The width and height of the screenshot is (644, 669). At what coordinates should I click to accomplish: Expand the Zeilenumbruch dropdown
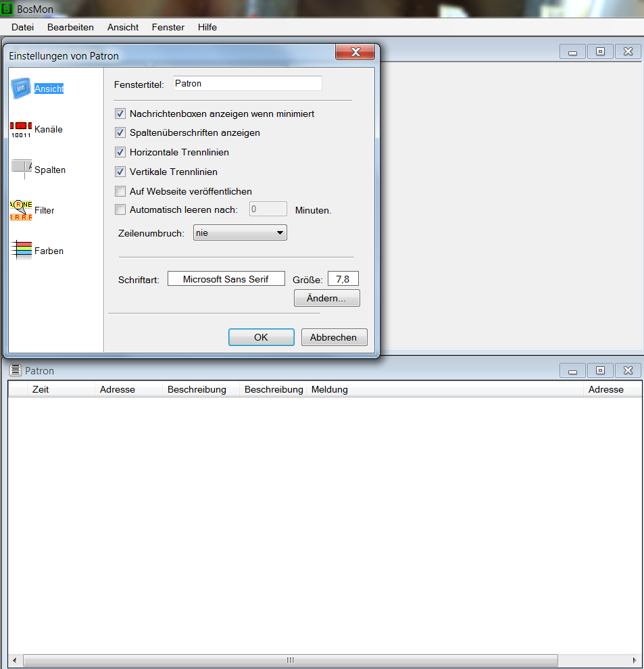pos(240,233)
